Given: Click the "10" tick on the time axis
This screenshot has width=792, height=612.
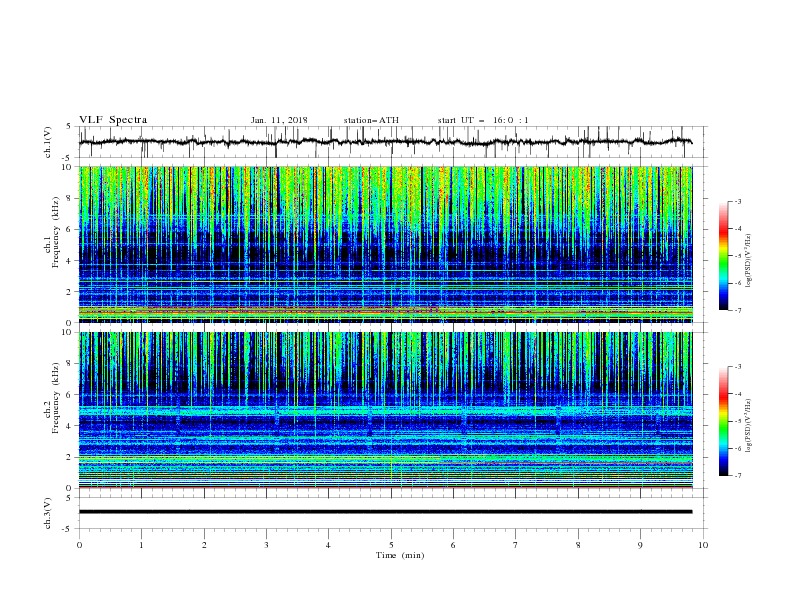Looking at the screenshot, I should coord(703,545).
